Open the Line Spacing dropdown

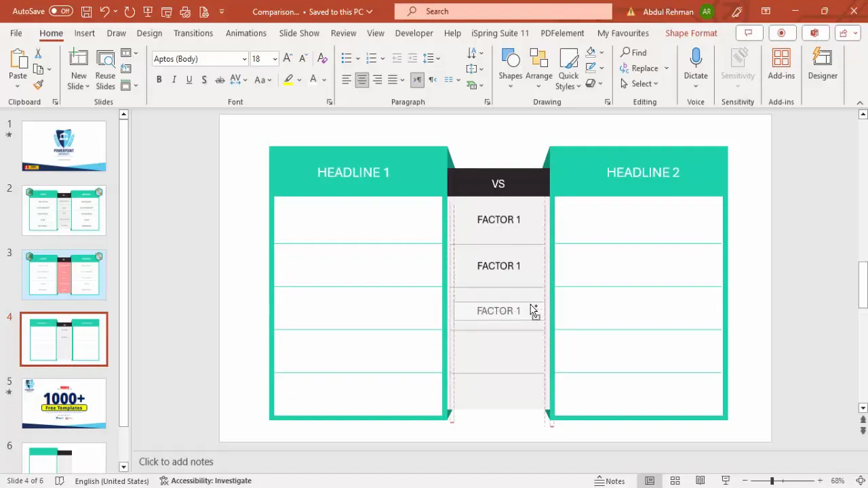432,58
